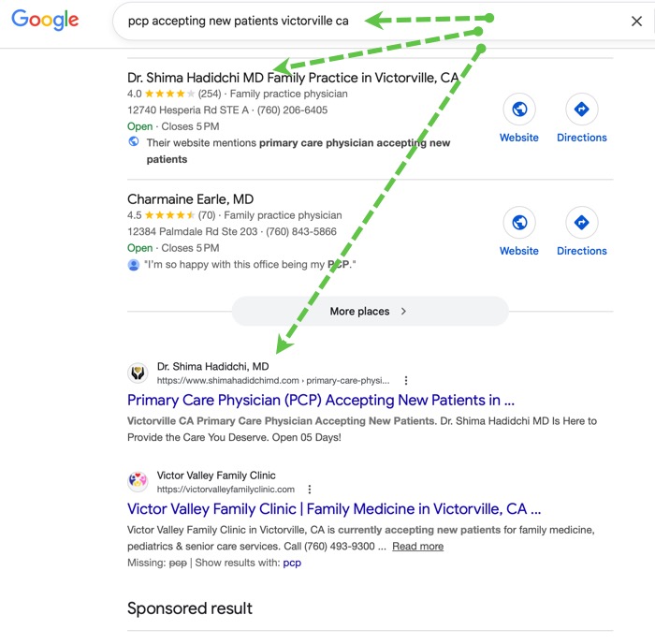This screenshot has width=655, height=644.
Task: Open three-dot menu beside shimahadidchimd.com result
Action: pos(406,381)
